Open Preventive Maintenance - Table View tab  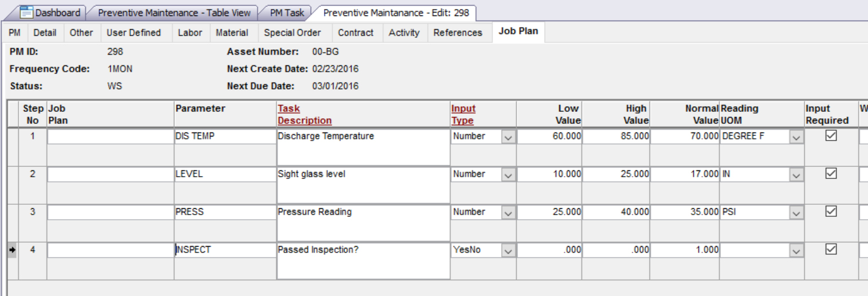point(174,12)
